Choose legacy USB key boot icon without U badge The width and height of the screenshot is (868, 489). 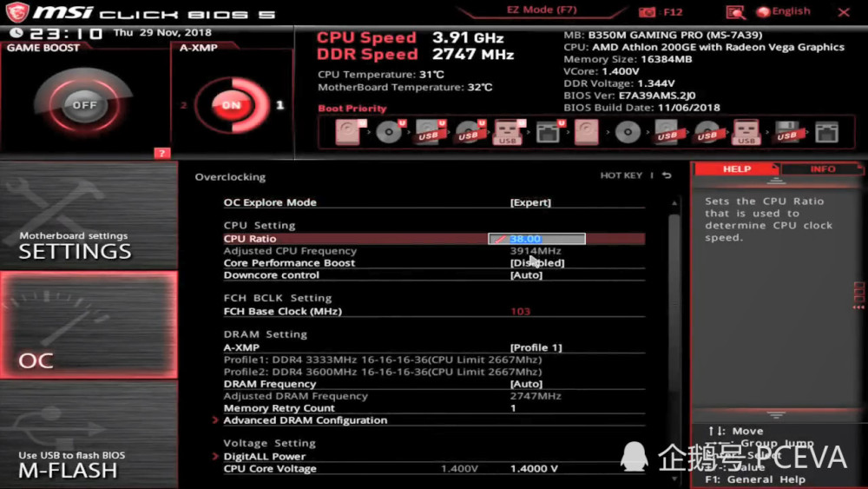[746, 132]
